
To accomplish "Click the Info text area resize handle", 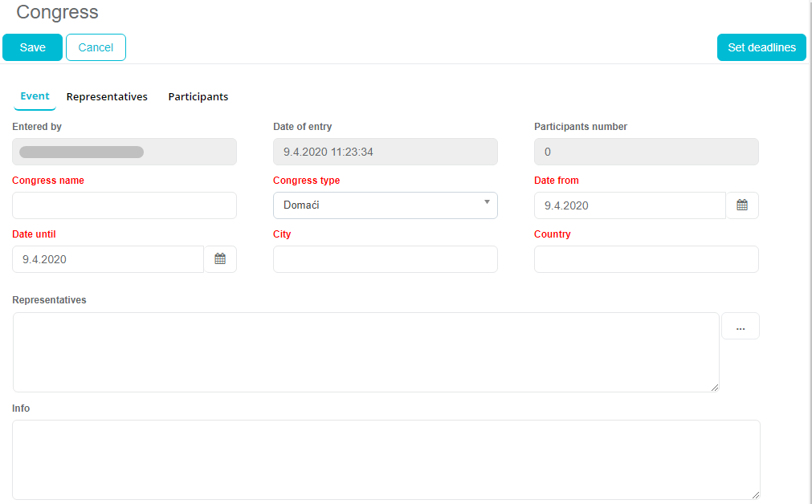I will click(755, 494).
